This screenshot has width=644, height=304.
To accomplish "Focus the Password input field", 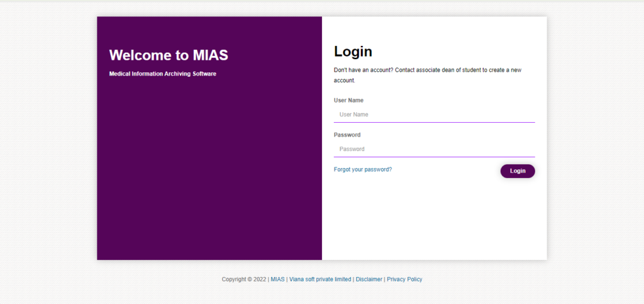I will pos(434,149).
